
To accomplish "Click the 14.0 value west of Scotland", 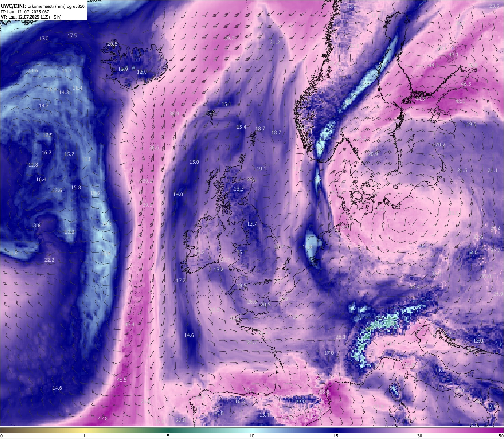I will coord(178,194).
